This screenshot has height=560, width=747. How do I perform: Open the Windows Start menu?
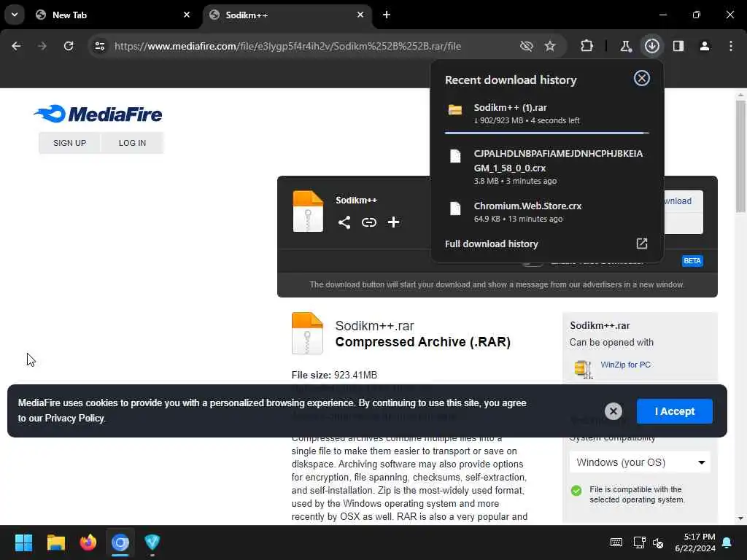[x=23, y=542]
